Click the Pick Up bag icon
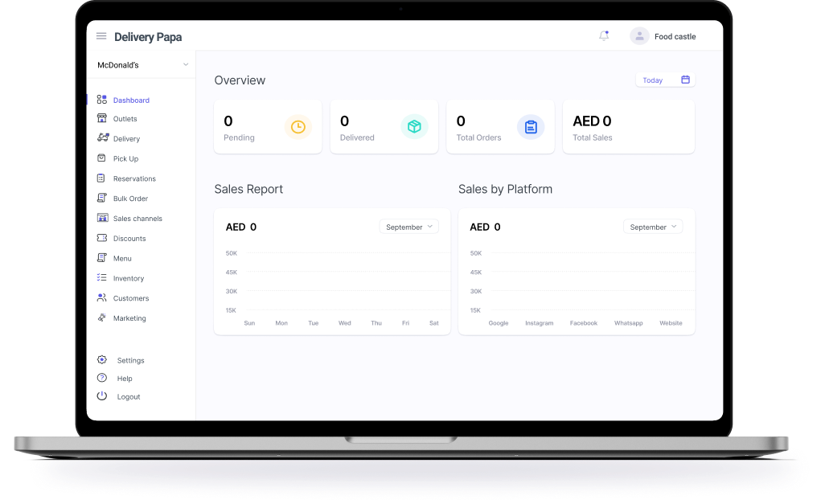 point(101,158)
